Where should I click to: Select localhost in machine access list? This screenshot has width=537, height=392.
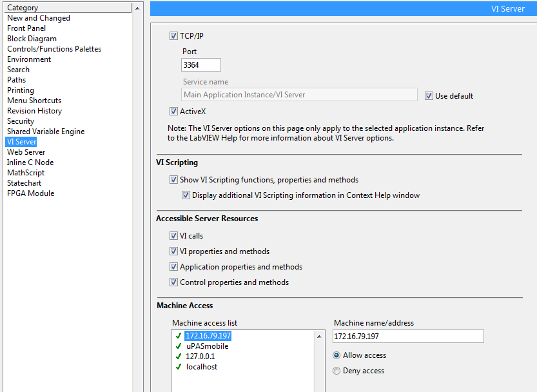(x=202, y=367)
